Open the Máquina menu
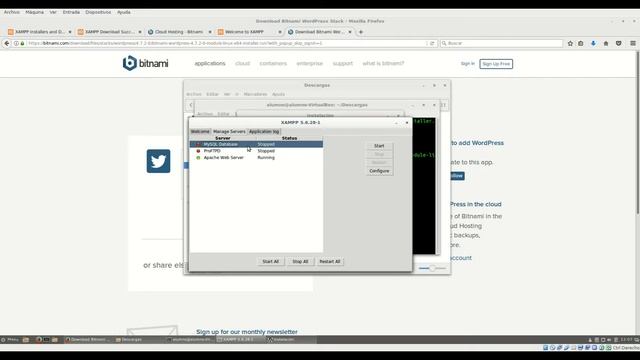This screenshot has height=360, width=640. click(34, 12)
